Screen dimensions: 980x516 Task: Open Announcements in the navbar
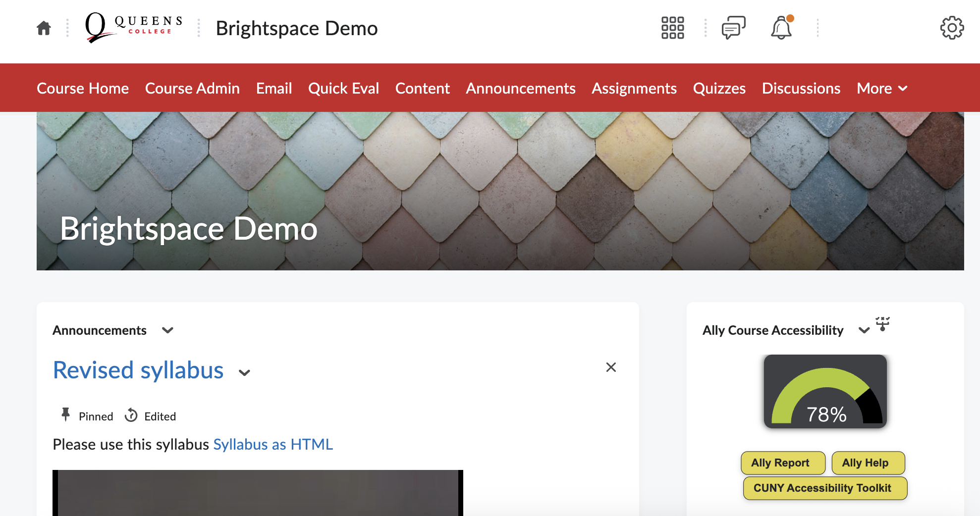(521, 88)
